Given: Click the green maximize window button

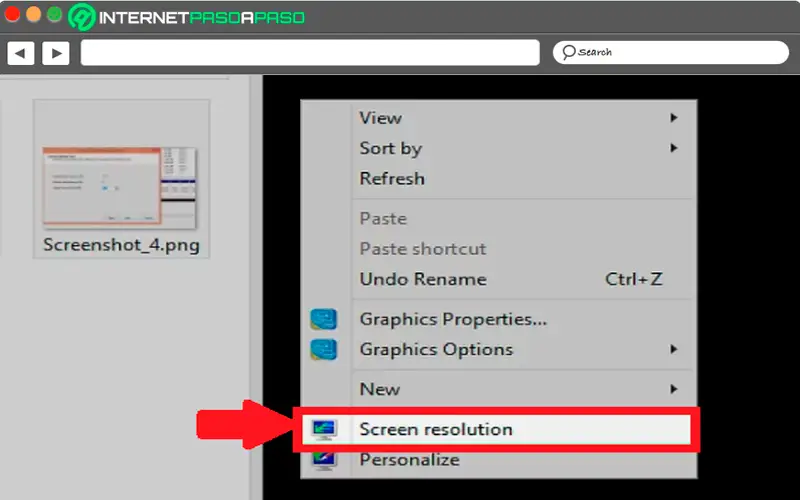Looking at the screenshot, I should (x=55, y=14).
